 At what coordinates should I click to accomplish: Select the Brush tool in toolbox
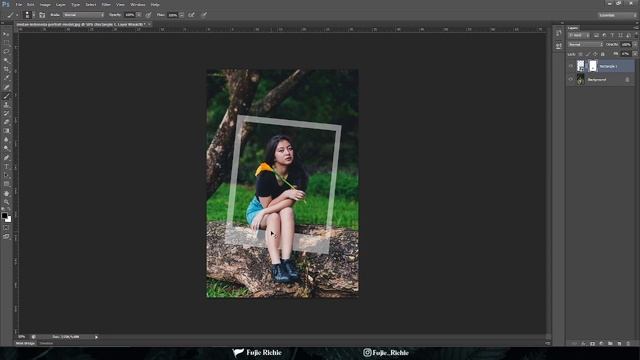[6, 96]
